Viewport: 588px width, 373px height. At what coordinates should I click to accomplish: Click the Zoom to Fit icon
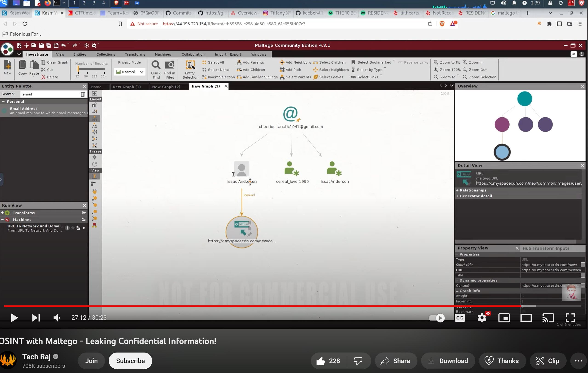click(436, 62)
